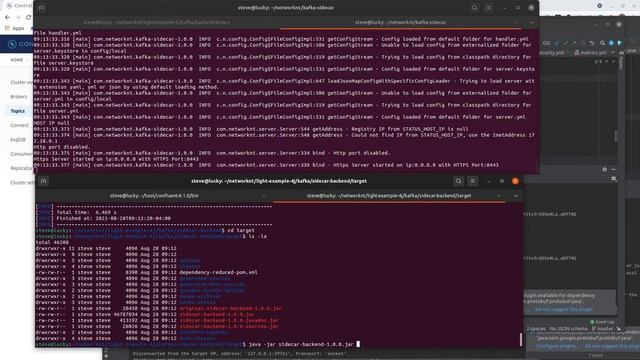Click search magnifier icon in IDE toolbar
This screenshot has height=360, width=640.
click(602, 43)
